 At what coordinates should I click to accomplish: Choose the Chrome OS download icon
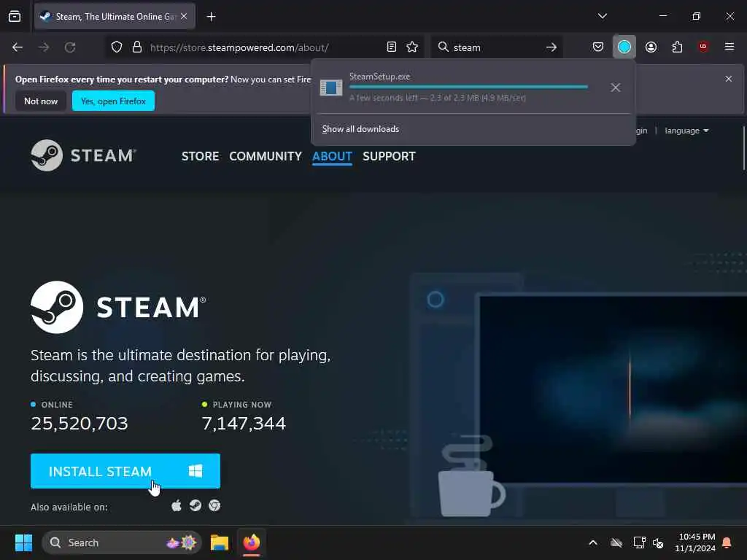214,505
